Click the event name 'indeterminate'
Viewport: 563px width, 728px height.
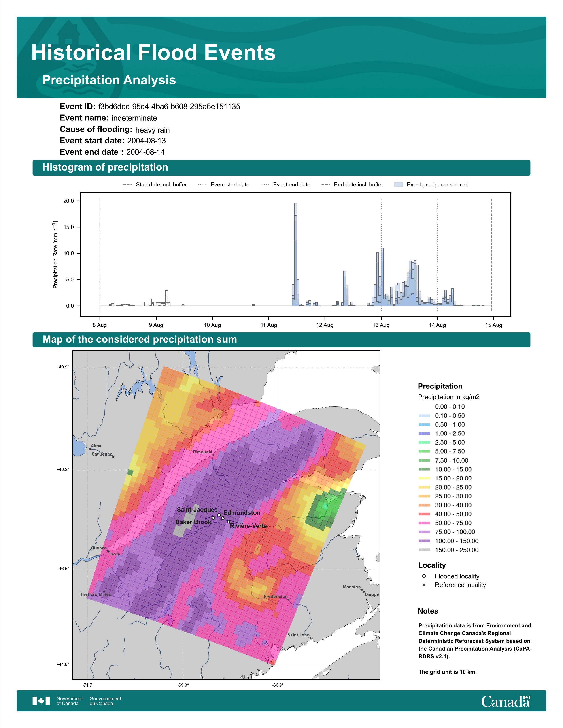pyautogui.click(x=134, y=118)
